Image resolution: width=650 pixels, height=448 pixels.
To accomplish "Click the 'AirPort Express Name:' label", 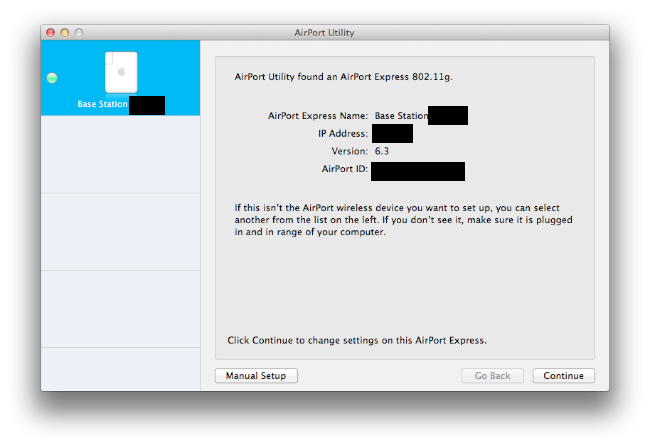I will [318, 116].
